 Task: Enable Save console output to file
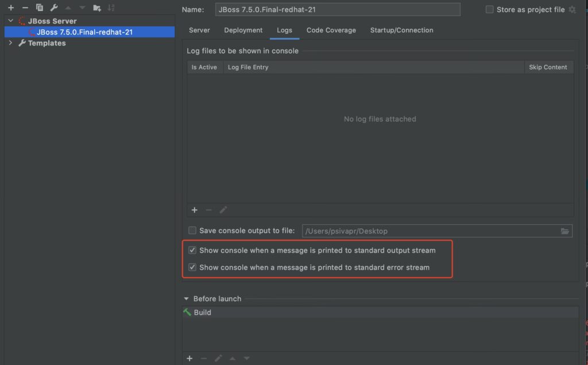(192, 231)
